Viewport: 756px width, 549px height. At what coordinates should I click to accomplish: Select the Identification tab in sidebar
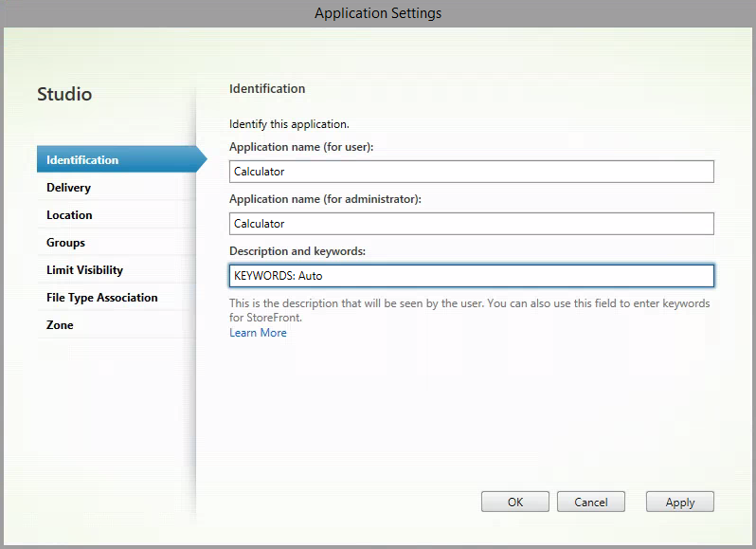[83, 160]
